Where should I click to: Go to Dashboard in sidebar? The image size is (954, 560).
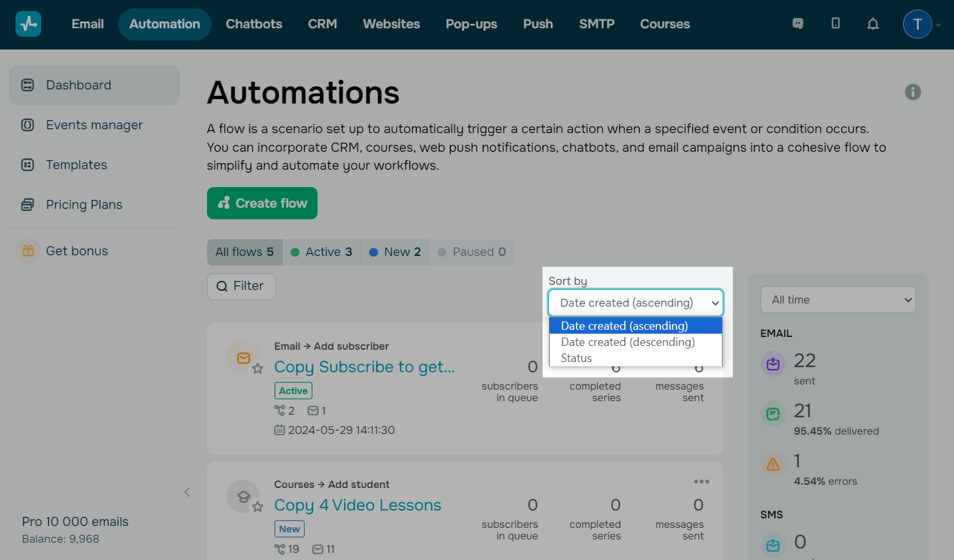pyautogui.click(x=94, y=85)
